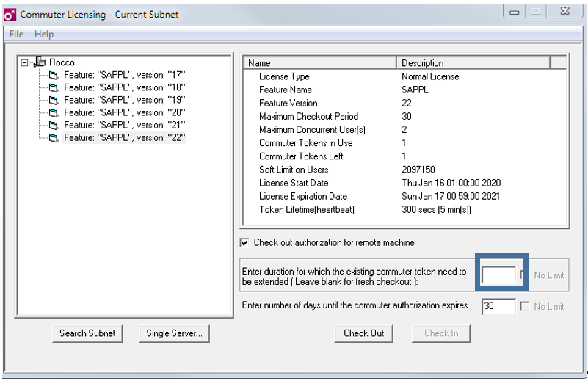This screenshot has width=588, height=381.
Task: Click the icon beside SAPPL version 19
Action: click(x=54, y=100)
